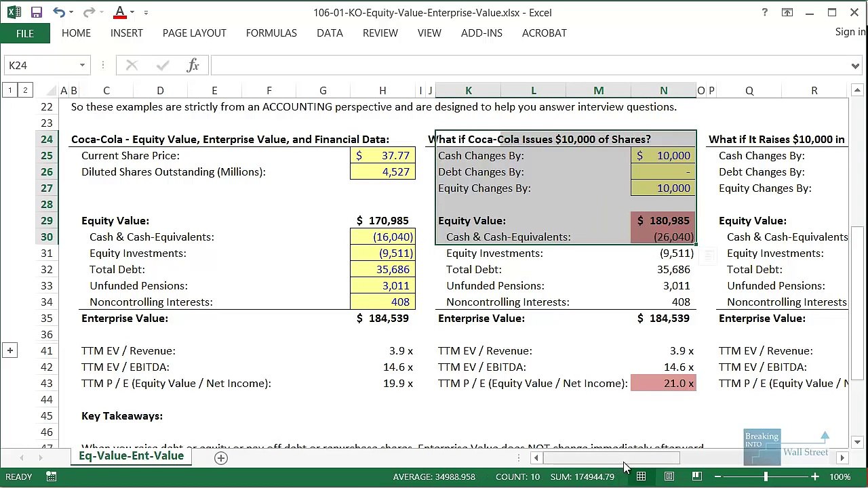Switch to the HOME ribbon tab
Image resolution: width=868 pixels, height=488 pixels.
point(76,33)
